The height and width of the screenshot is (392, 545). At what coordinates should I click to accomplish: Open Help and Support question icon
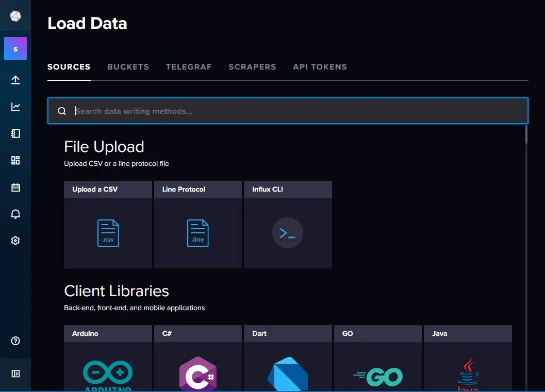coord(15,341)
